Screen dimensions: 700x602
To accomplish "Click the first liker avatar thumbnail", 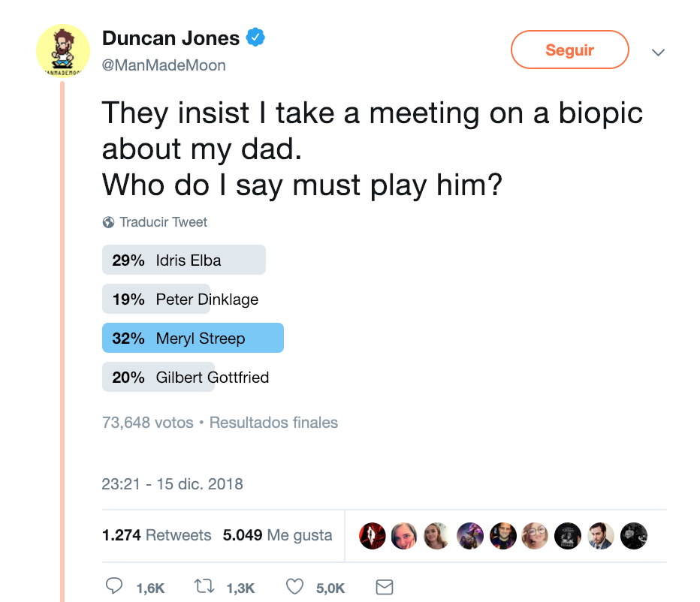I will point(373,535).
